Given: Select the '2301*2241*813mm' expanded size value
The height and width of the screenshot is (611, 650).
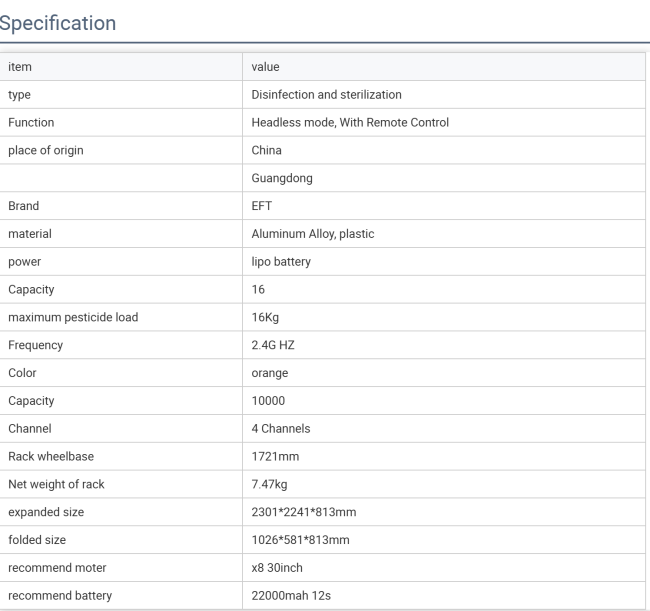Looking at the screenshot, I should pos(303,512).
